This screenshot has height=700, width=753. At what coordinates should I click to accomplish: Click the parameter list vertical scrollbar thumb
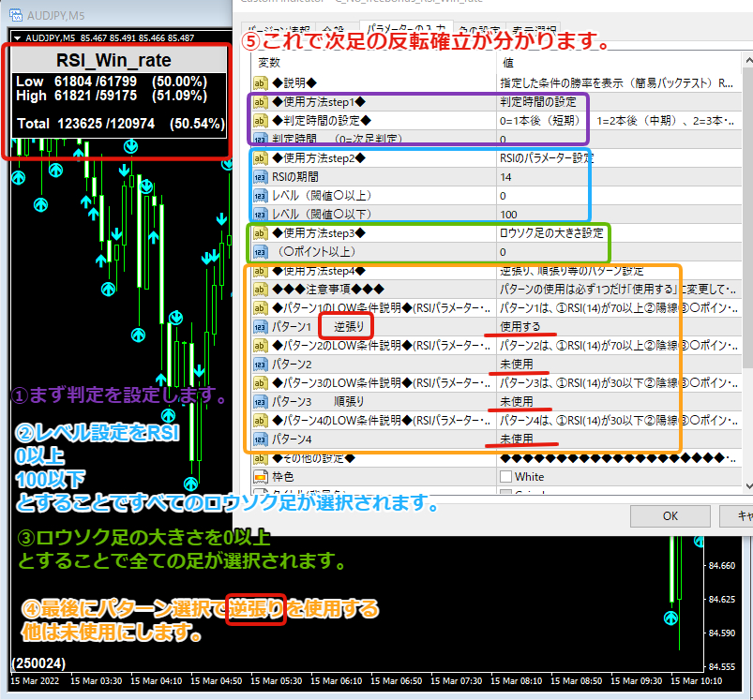747,218
